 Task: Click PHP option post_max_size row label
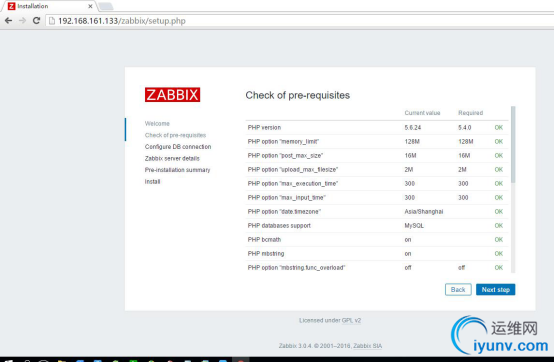[285, 155]
